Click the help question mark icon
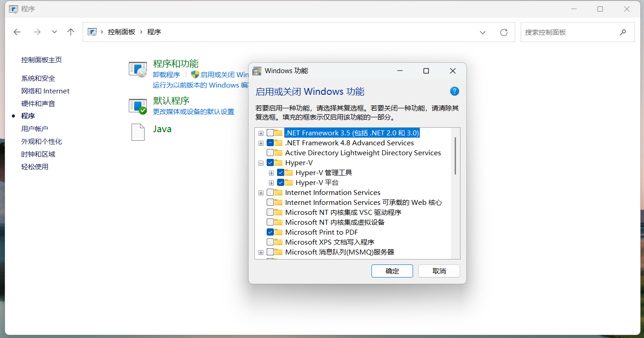This screenshot has width=644, height=338. (455, 91)
